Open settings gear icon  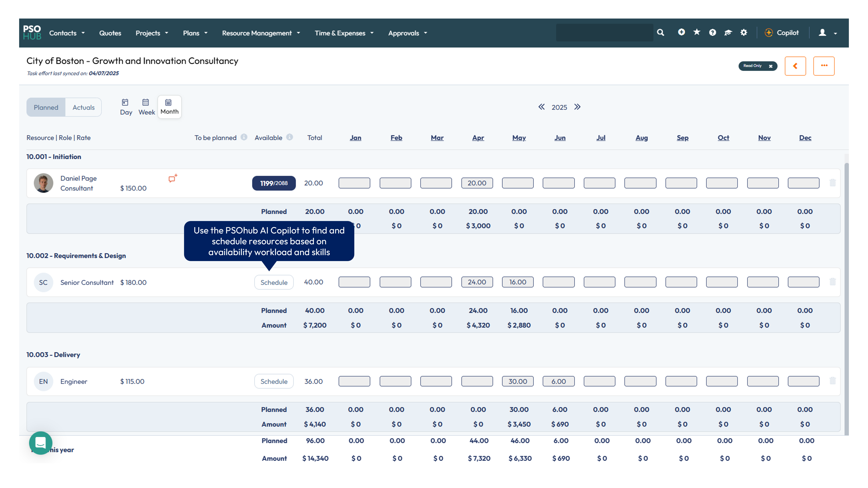pyautogui.click(x=744, y=32)
